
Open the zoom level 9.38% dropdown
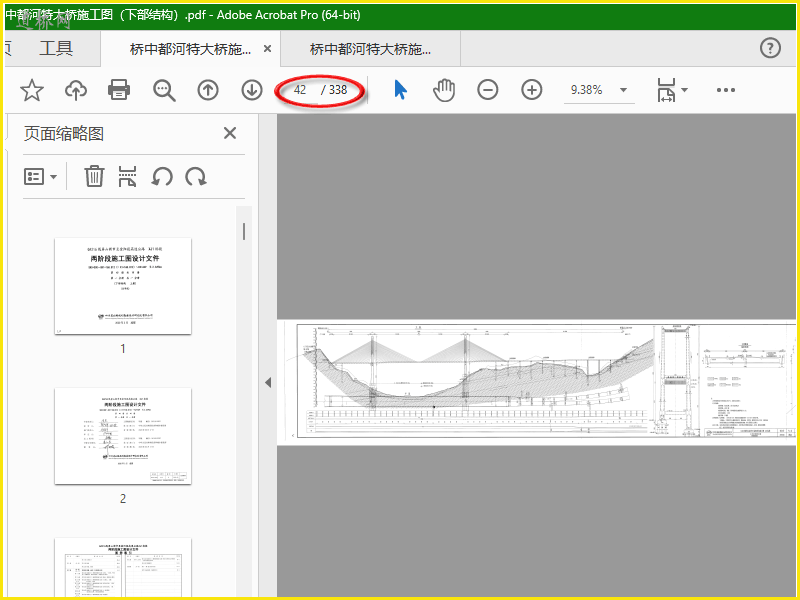pos(623,90)
